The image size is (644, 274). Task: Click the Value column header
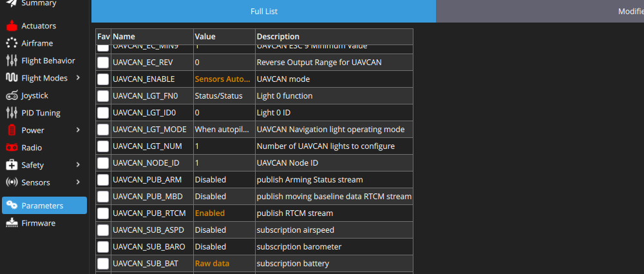(224, 37)
